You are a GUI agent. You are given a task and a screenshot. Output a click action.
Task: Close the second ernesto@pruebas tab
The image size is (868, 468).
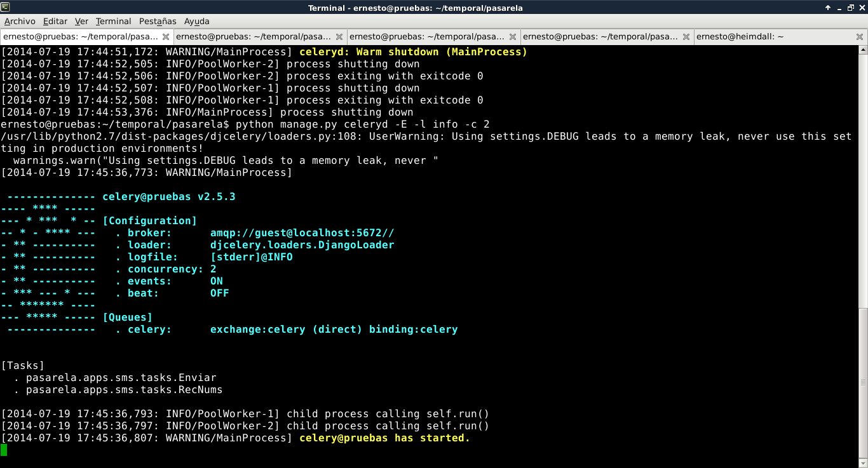tap(339, 37)
